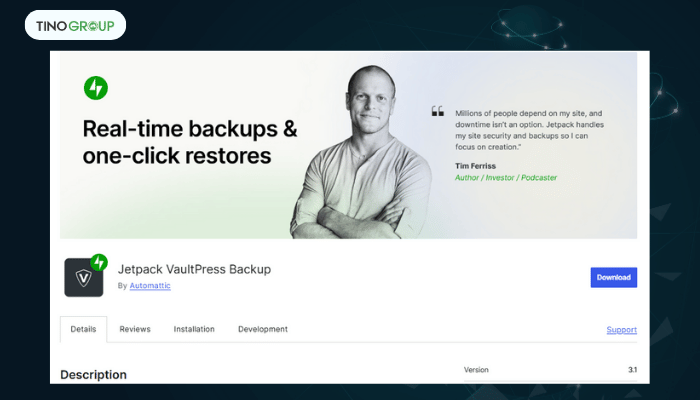The width and height of the screenshot is (700, 400).
Task: Click the Real-time backups headline text
Action: (x=190, y=142)
